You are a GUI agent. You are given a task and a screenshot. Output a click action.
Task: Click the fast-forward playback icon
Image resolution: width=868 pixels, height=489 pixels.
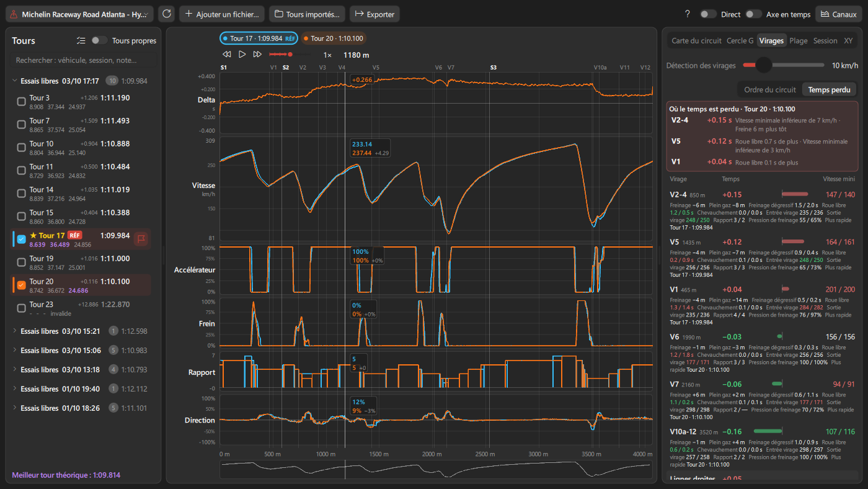click(x=257, y=55)
